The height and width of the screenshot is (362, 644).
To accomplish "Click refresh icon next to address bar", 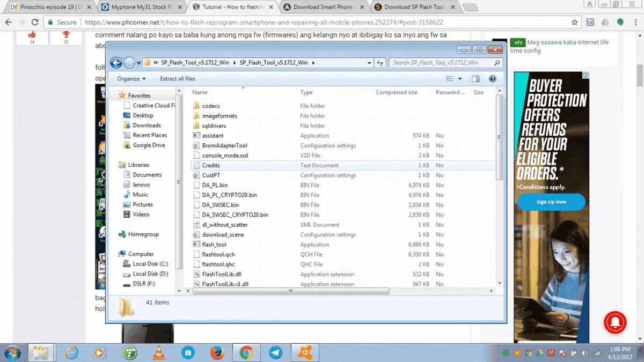I will pos(380,63).
